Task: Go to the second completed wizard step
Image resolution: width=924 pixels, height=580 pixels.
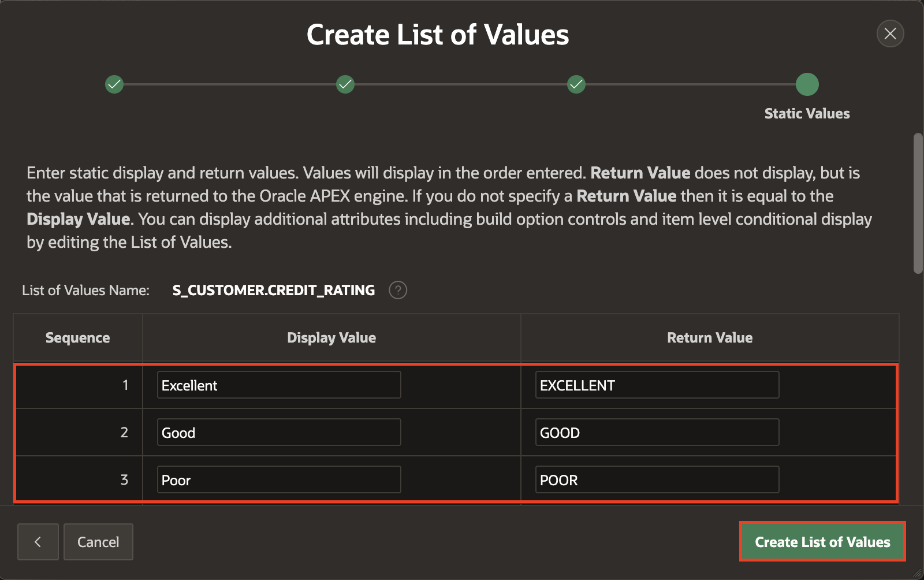Action: [345, 84]
